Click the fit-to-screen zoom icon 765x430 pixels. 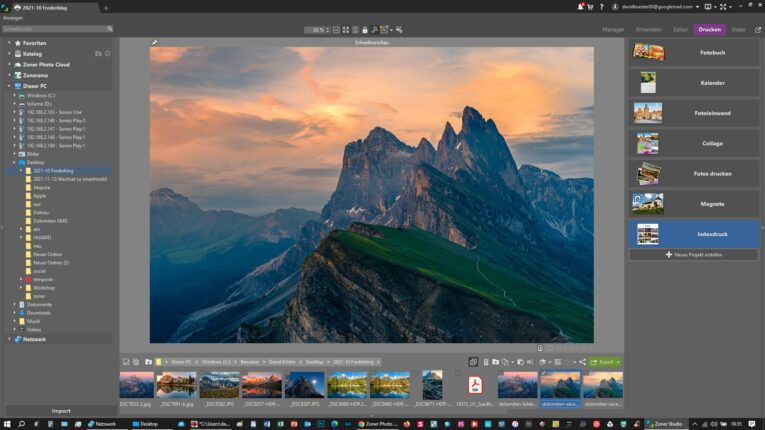click(x=344, y=30)
